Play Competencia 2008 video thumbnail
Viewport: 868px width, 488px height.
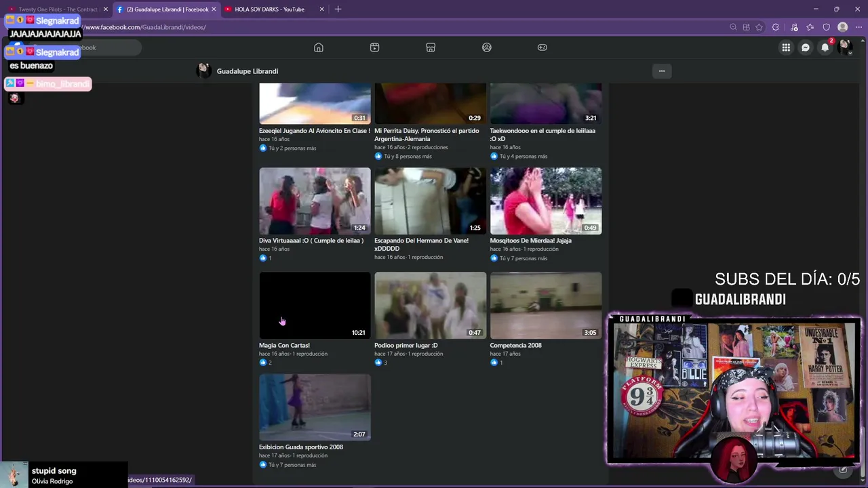point(546,305)
